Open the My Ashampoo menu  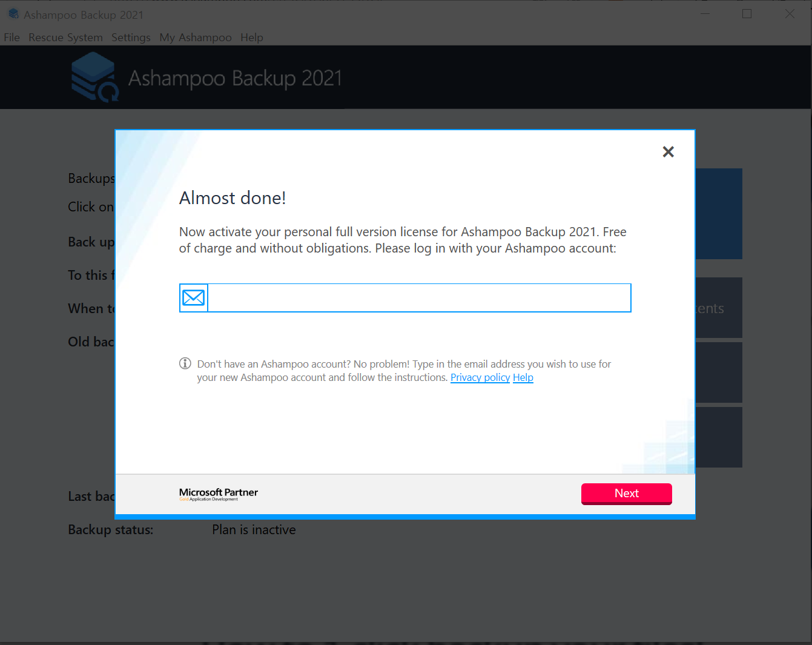coord(196,38)
